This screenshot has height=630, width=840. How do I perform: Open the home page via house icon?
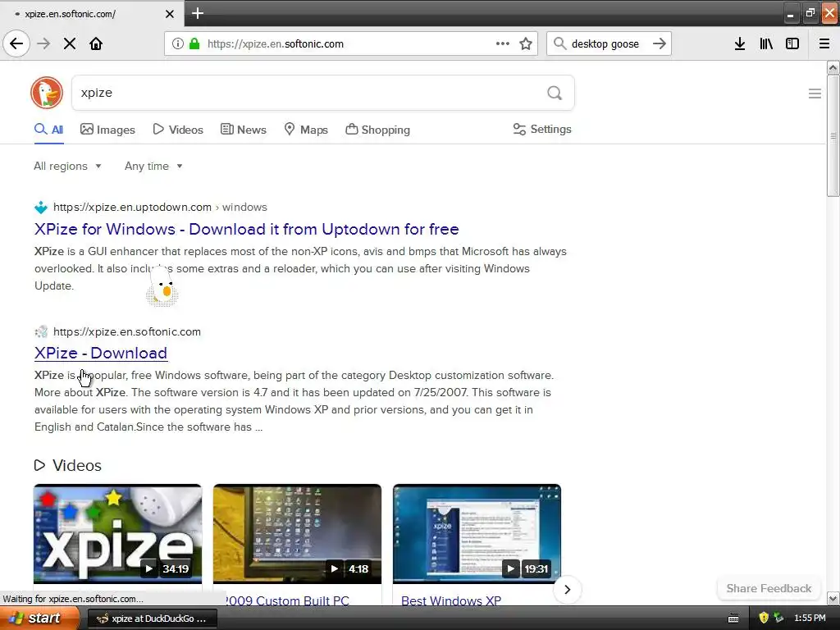point(96,43)
